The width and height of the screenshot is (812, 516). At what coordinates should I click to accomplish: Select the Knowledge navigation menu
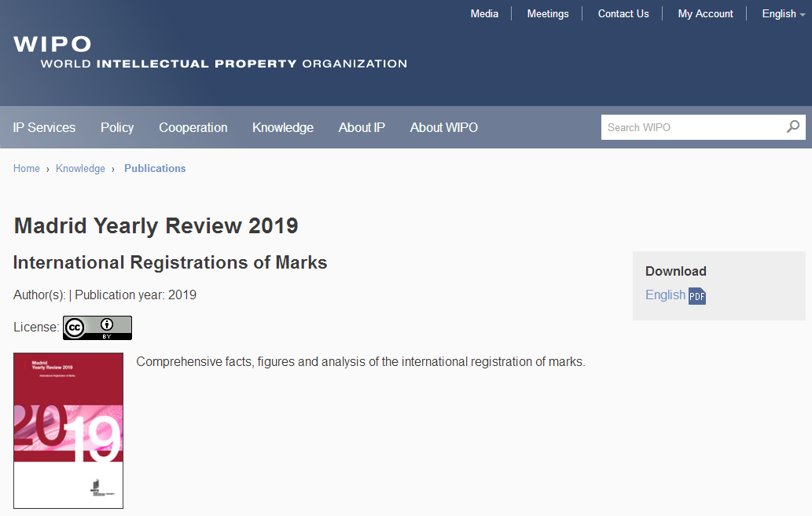(283, 127)
